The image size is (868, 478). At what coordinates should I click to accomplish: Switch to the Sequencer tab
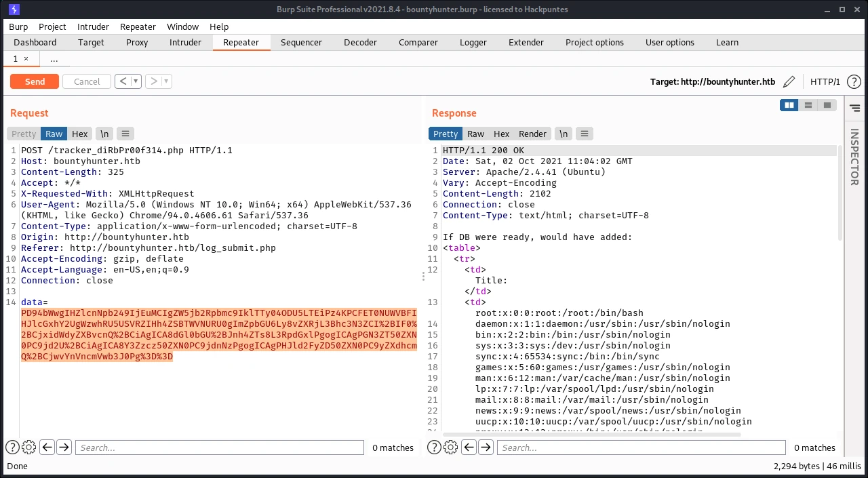(x=301, y=42)
